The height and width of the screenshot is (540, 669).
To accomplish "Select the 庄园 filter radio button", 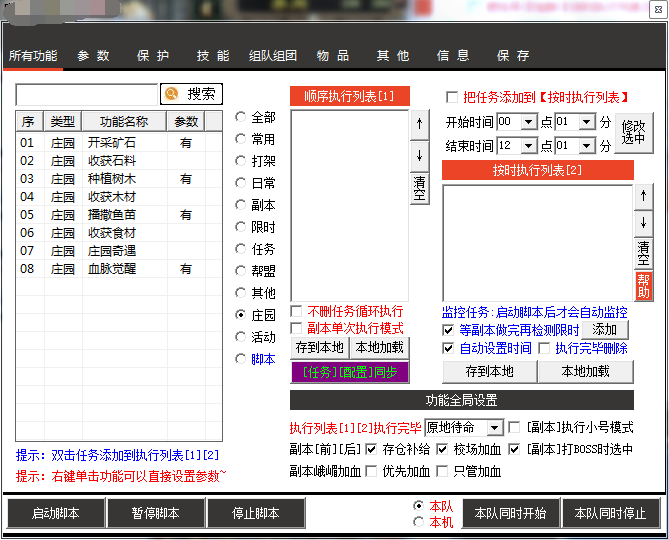I will click(241, 315).
